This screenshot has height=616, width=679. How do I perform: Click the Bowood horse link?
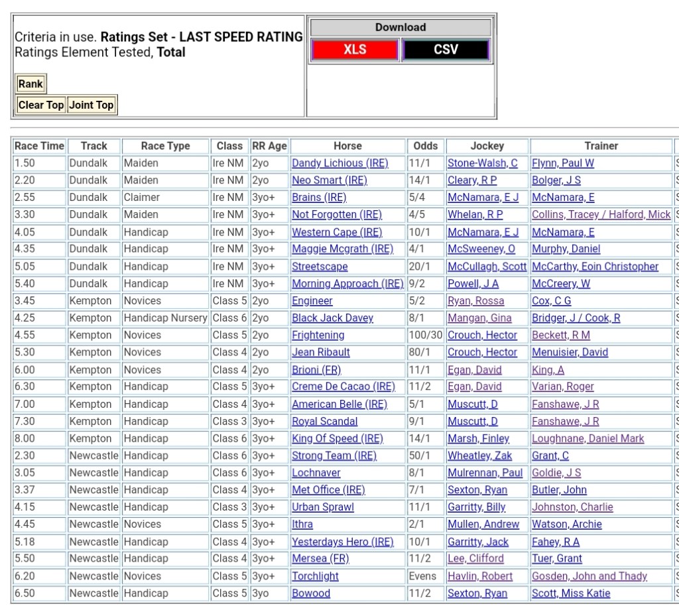[x=311, y=593]
